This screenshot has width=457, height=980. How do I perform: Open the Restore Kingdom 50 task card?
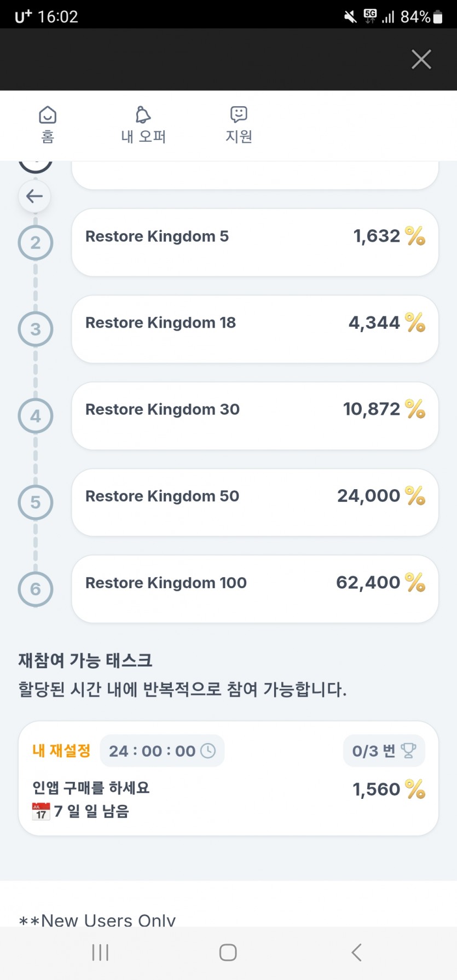[x=255, y=502]
